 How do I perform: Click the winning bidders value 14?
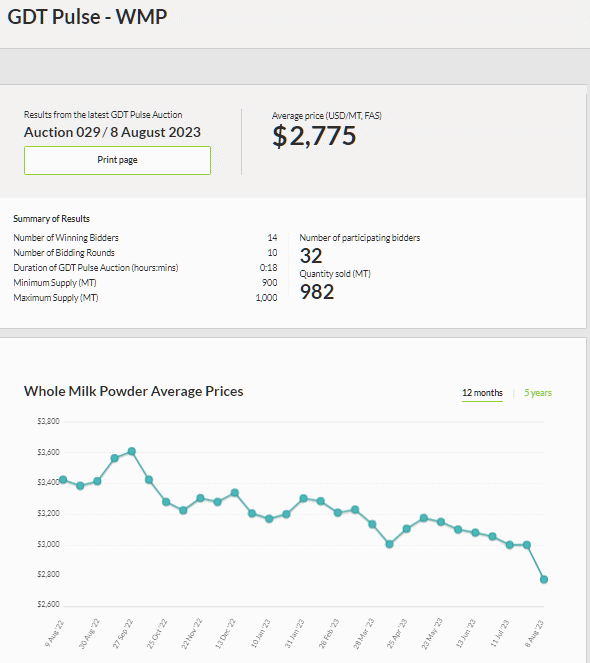(272, 238)
